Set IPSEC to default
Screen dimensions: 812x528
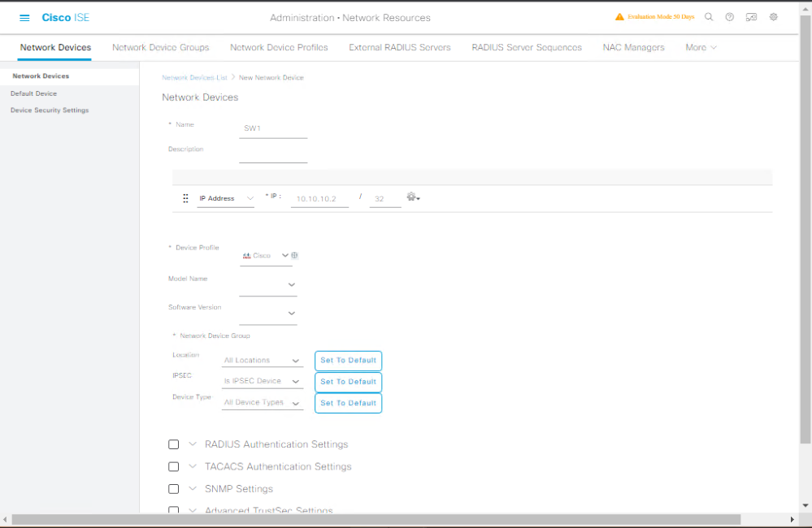(348, 382)
